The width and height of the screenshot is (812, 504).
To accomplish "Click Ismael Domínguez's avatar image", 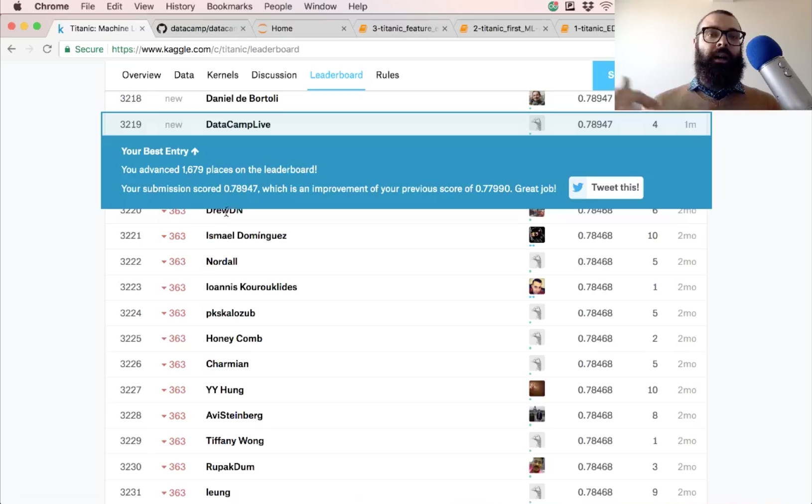I will click(x=537, y=235).
